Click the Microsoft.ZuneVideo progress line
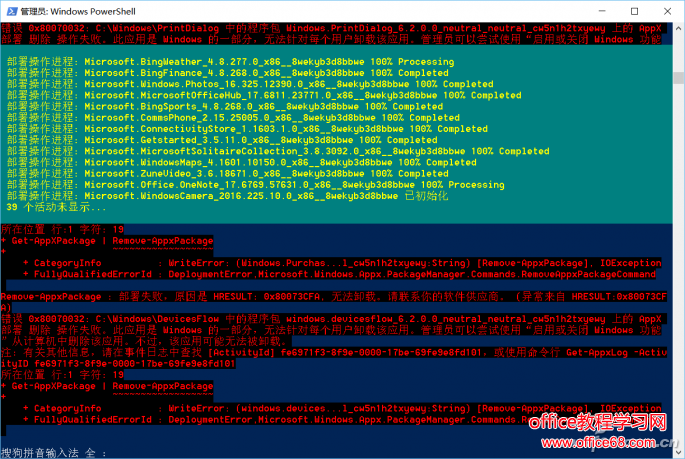This screenshot has width=685, height=459. (228, 173)
